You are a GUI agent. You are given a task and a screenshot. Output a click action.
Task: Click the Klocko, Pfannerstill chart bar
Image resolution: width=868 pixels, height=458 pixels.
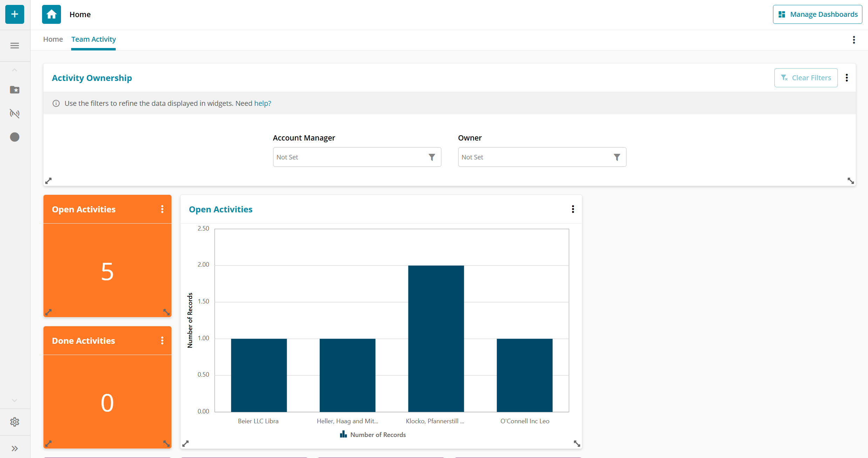[x=436, y=338]
